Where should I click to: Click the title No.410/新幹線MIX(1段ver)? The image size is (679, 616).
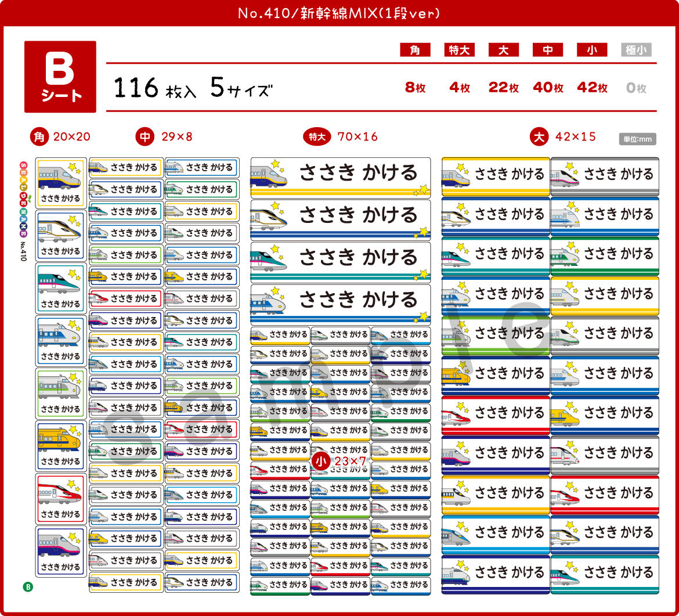339,13
